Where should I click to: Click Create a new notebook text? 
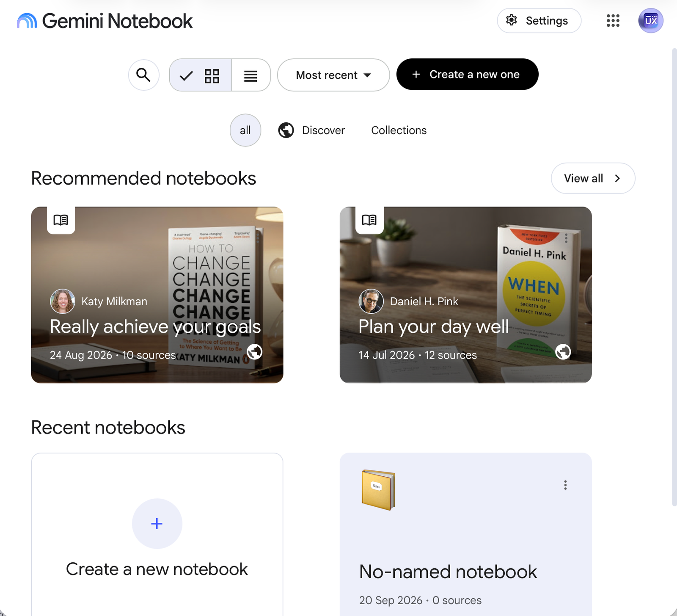(x=157, y=569)
